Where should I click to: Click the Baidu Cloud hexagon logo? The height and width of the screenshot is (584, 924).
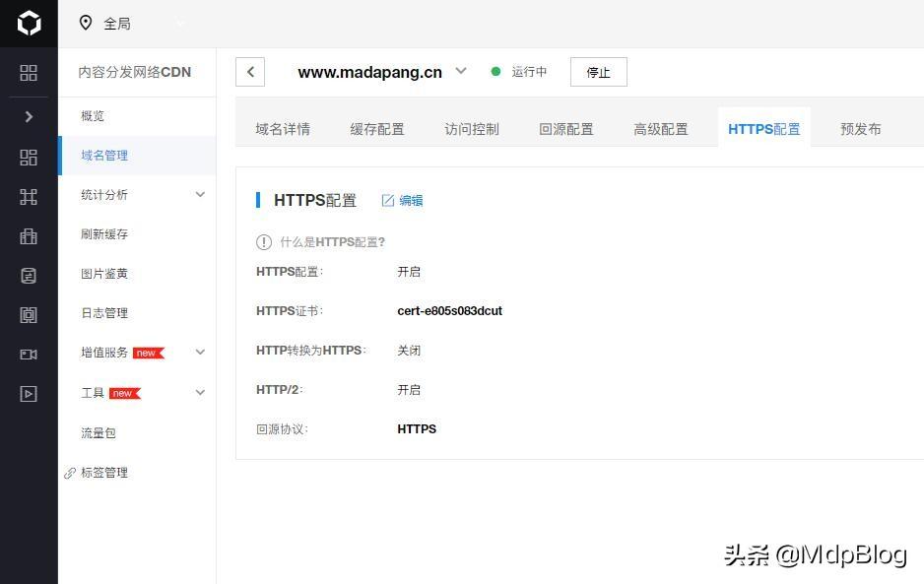click(x=29, y=24)
